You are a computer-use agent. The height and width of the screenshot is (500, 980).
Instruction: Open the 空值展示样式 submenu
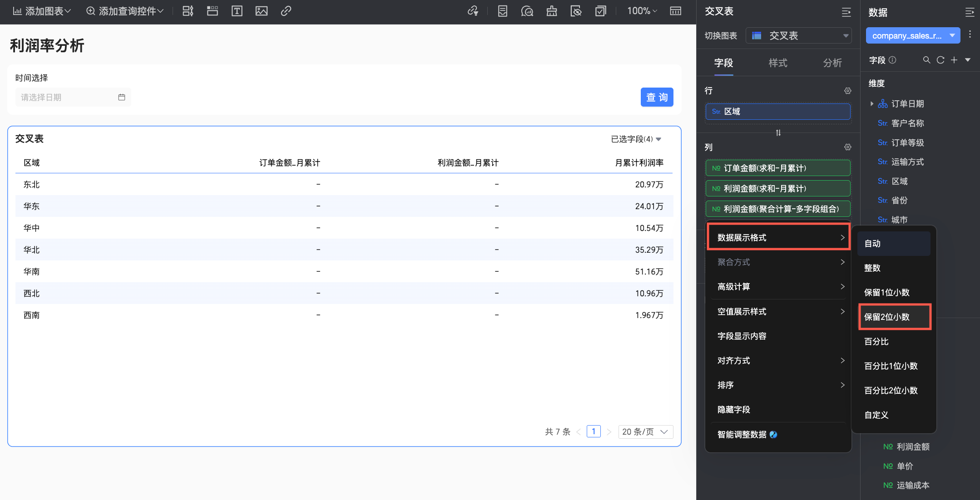pyautogui.click(x=778, y=312)
